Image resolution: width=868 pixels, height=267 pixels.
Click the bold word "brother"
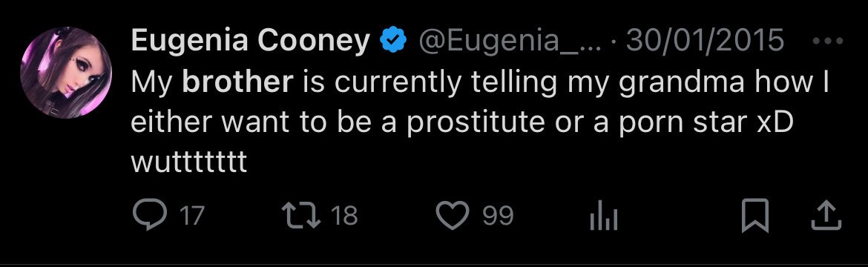[x=237, y=82]
